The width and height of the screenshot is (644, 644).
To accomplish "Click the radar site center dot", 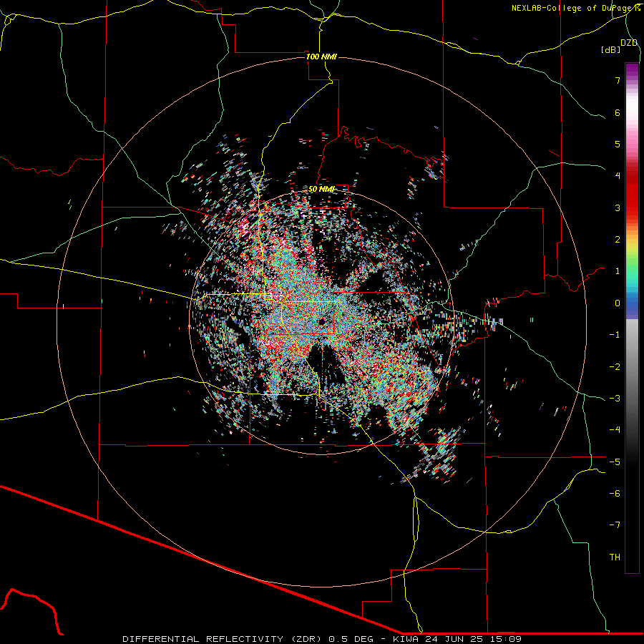I will click(x=321, y=321).
